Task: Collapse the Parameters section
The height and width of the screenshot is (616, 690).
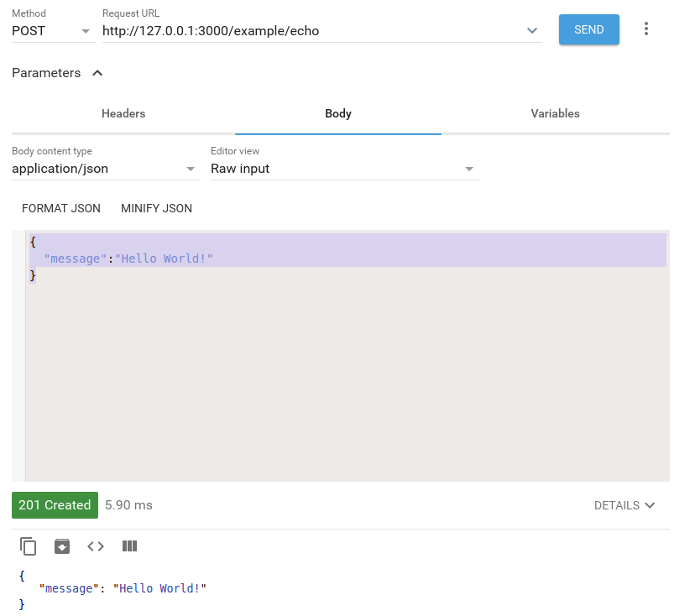Action: 97,73
